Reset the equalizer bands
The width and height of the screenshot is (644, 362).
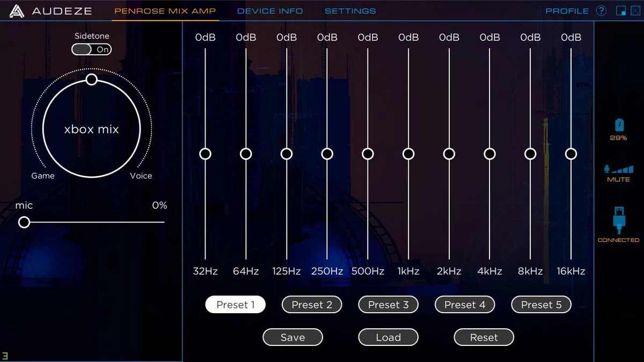484,337
